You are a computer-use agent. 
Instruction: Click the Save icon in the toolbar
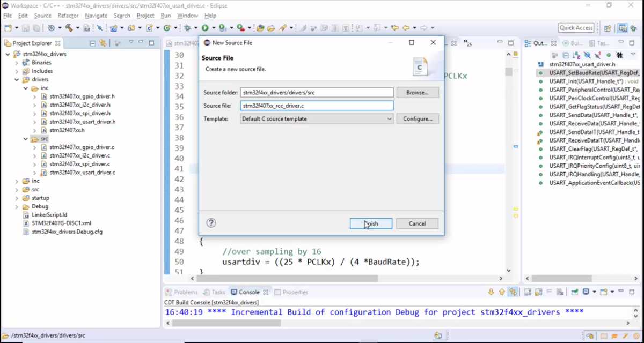(x=26, y=28)
